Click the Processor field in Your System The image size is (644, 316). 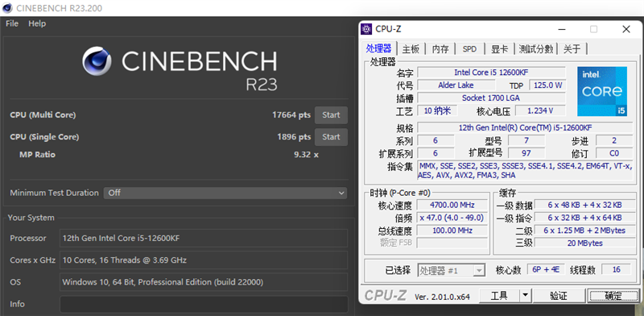pos(204,239)
